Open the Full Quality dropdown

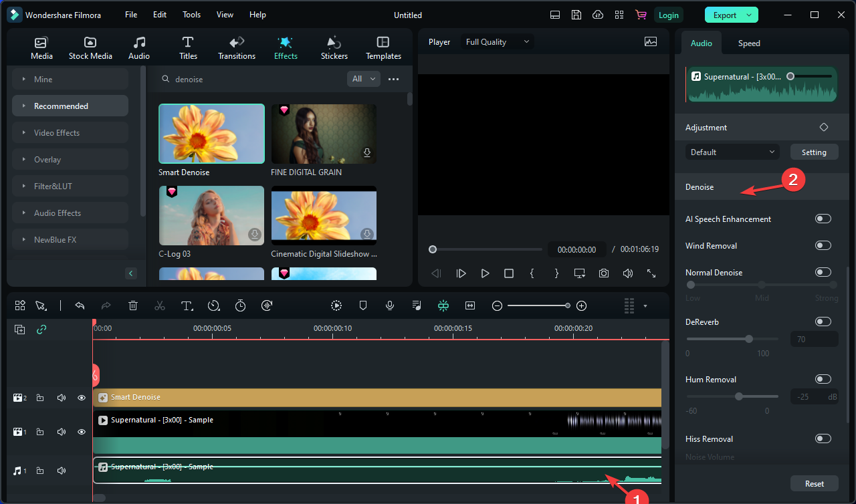click(498, 41)
